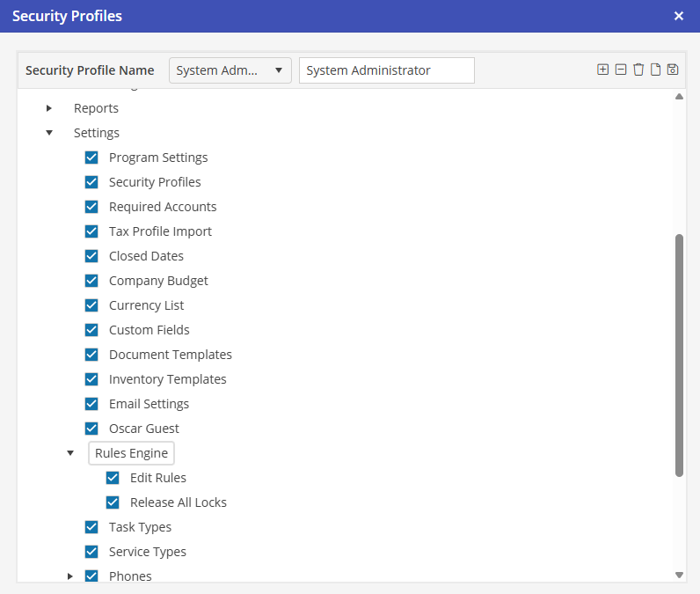Select the Email Settings tree item
Viewport: 700px width, 594px height.
point(149,404)
